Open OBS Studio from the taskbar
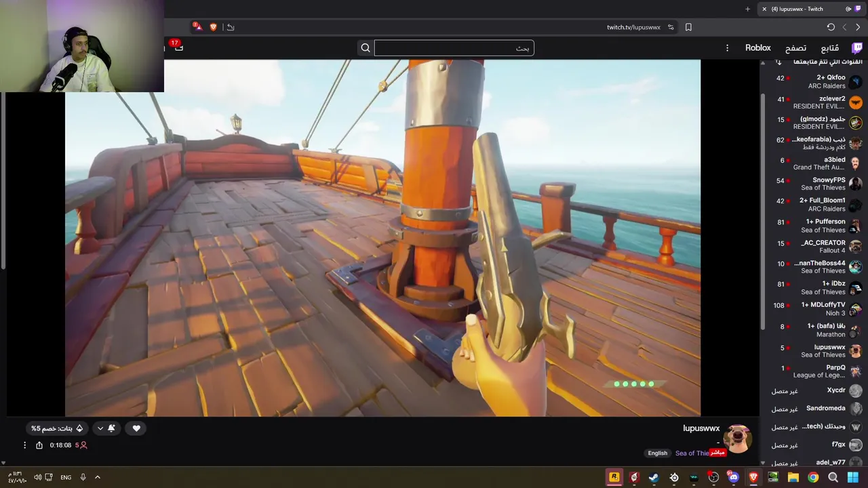Screen dimensions: 868x488 point(713,477)
